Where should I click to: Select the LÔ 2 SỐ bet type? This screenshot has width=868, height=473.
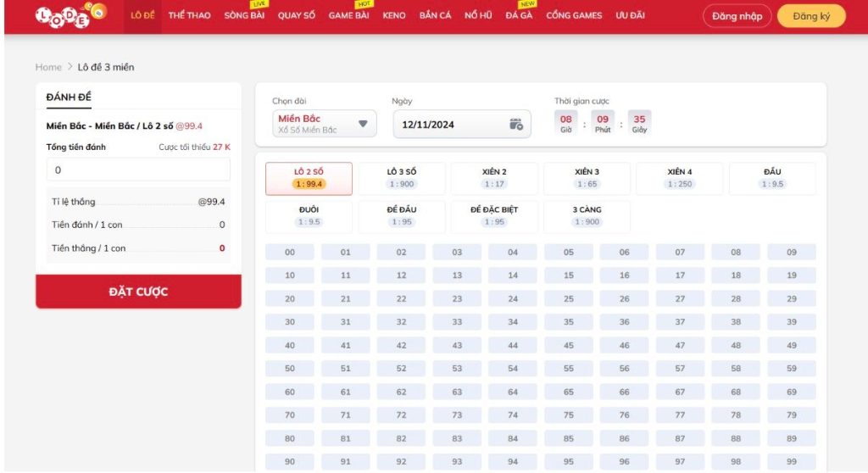click(309, 178)
